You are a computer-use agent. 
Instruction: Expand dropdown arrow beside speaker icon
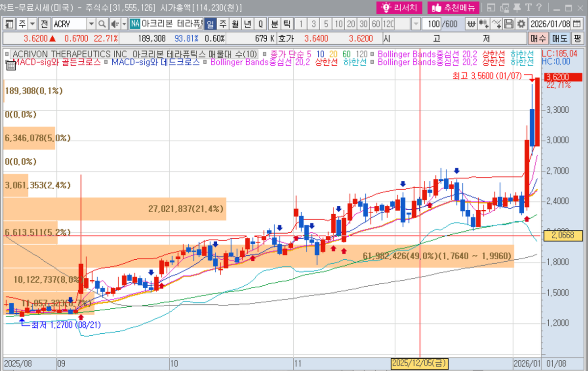pos(124,25)
